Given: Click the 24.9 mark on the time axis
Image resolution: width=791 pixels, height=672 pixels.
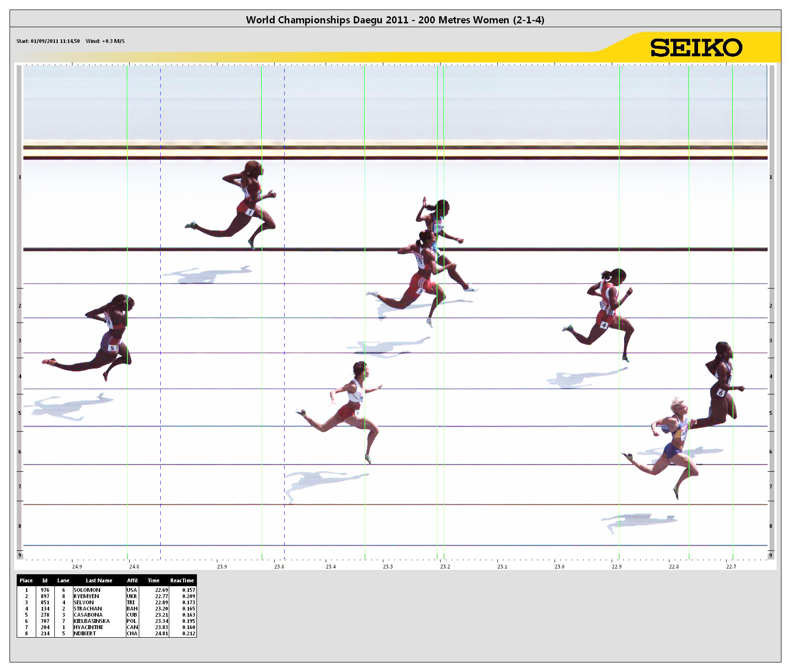Looking at the screenshot, I should pyautogui.click(x=77, y=567).
